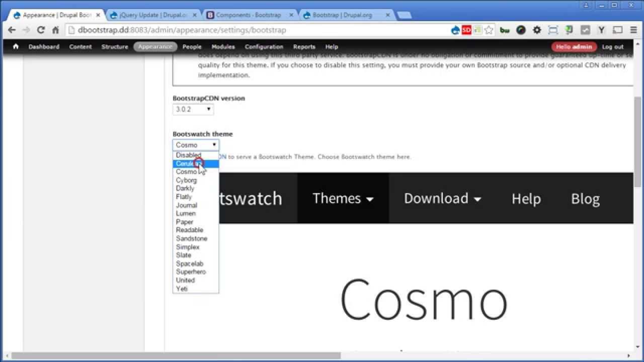Open Content in admin menu
Screen dimensions: 644x362
tap(80, 47)
